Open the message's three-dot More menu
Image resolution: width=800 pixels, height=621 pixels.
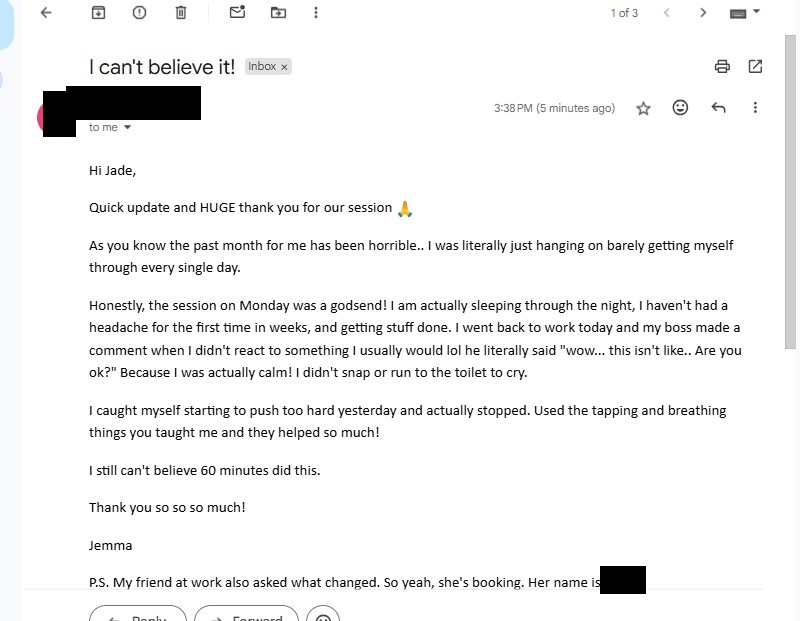[755, 108]
